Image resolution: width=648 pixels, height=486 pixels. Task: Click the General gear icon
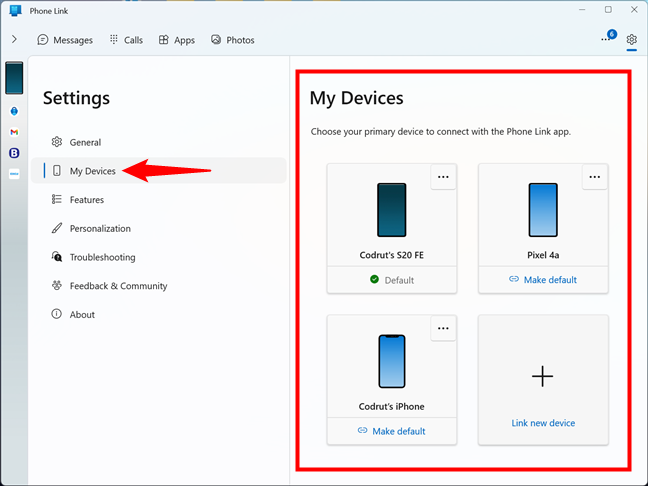click(x=57, y=142)
